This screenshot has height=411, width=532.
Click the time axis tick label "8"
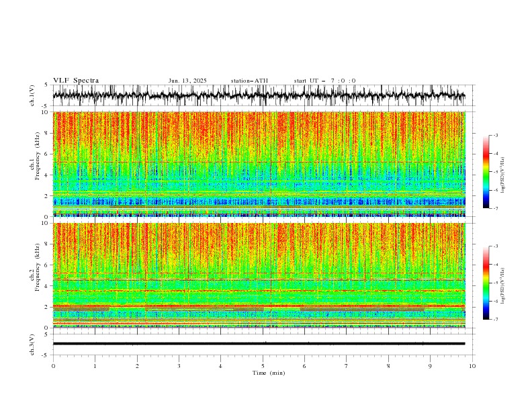pyautogui.click(x=388, y=366)
